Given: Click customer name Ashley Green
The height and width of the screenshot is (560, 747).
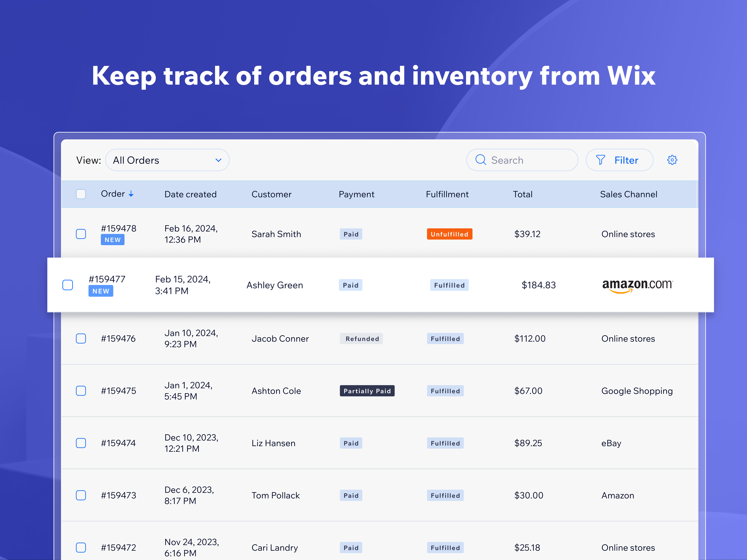Looking at the screenshot, I should click(275, 285).
